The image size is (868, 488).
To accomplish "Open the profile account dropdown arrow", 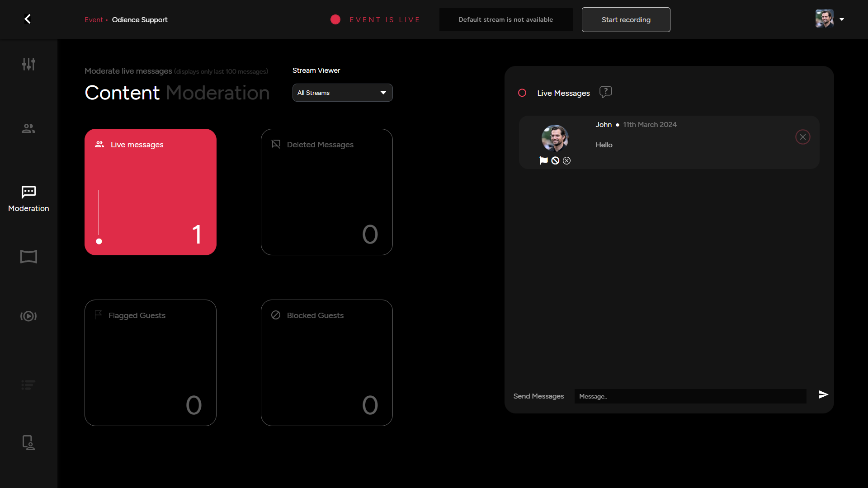I will (842, 19).
